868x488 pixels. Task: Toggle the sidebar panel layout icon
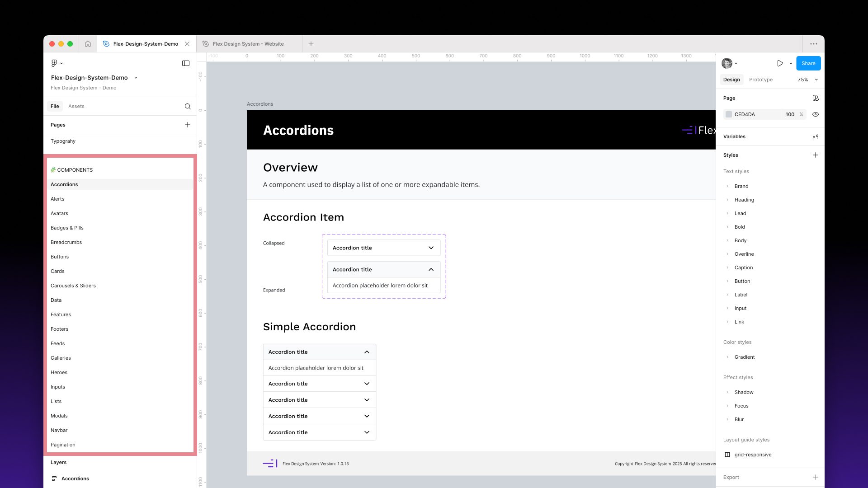(186, 63)
